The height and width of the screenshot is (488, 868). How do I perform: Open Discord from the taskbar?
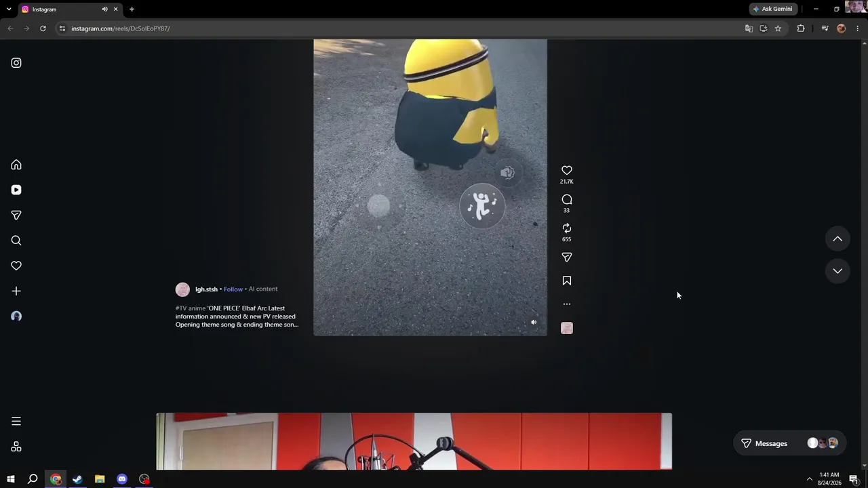122,479
